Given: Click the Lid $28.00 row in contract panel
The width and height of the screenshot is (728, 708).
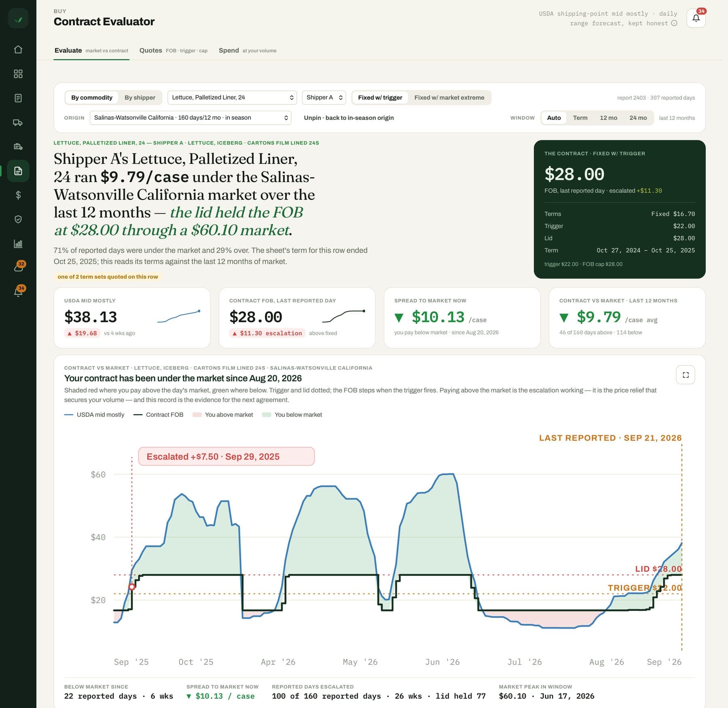Looking at the screenshot, I should [x=620, y=238].
